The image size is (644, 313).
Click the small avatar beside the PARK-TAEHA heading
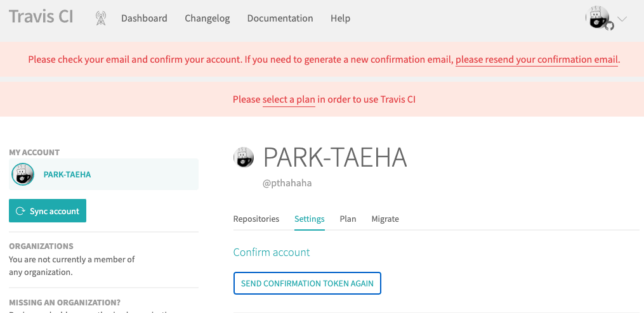click(x=244, y=158)
